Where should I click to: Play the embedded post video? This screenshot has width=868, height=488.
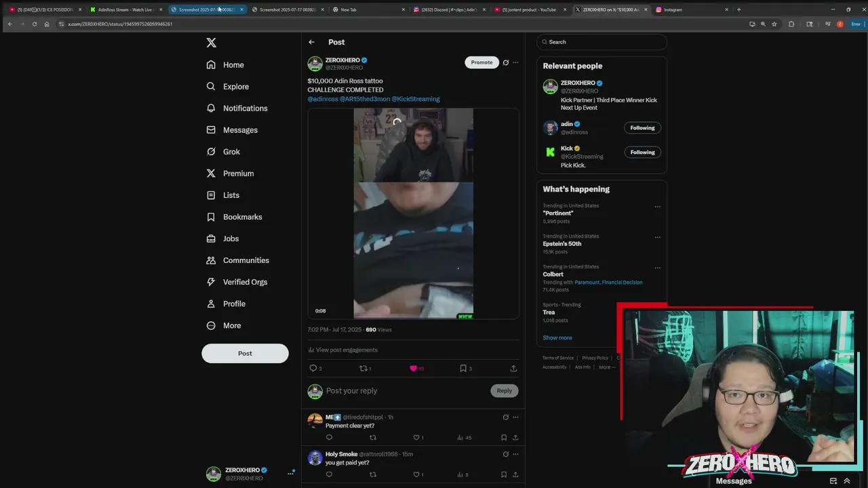413,213
